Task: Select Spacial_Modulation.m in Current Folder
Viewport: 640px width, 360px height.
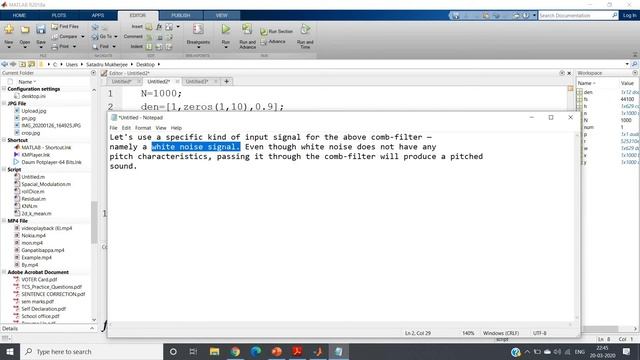Action: coord(46,184)
